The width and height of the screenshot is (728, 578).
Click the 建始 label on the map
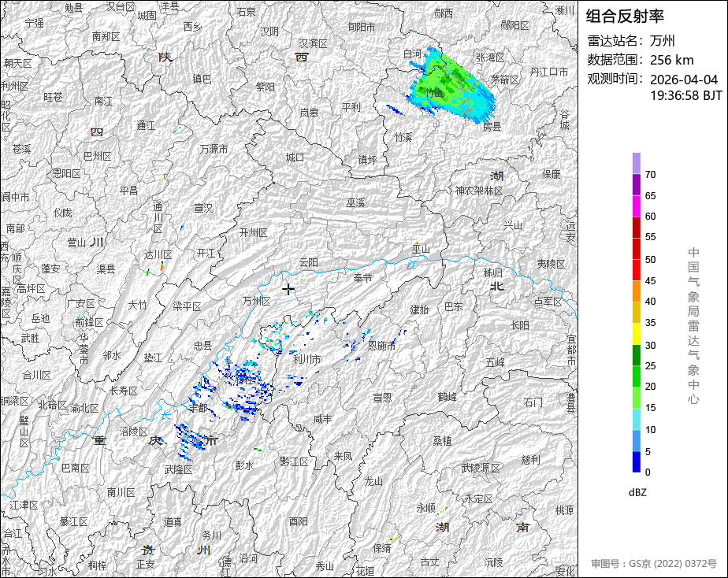pyautogui.click(x=419, y=309)
